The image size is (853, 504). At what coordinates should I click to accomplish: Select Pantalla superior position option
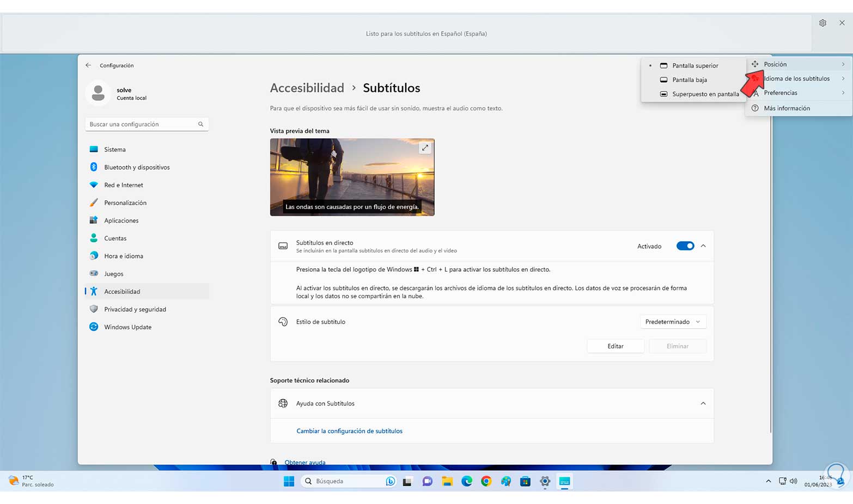pos(694,65)
